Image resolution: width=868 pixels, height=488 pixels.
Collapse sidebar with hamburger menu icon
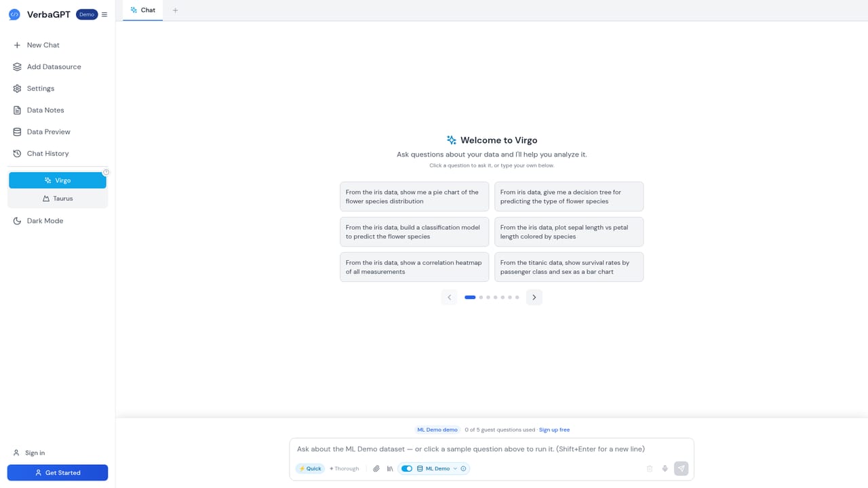(x=104, y=14)
